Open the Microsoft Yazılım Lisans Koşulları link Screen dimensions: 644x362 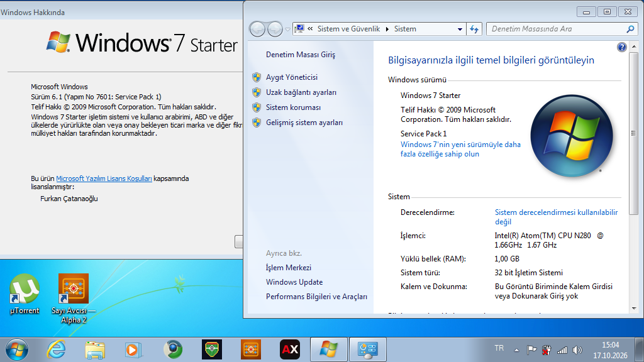point(104,178)
